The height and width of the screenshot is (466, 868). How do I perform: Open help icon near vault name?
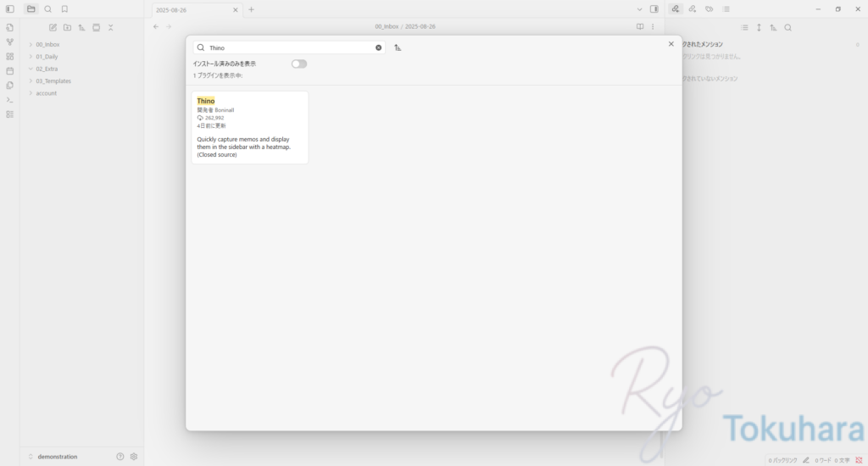click(x=120, y=457)
